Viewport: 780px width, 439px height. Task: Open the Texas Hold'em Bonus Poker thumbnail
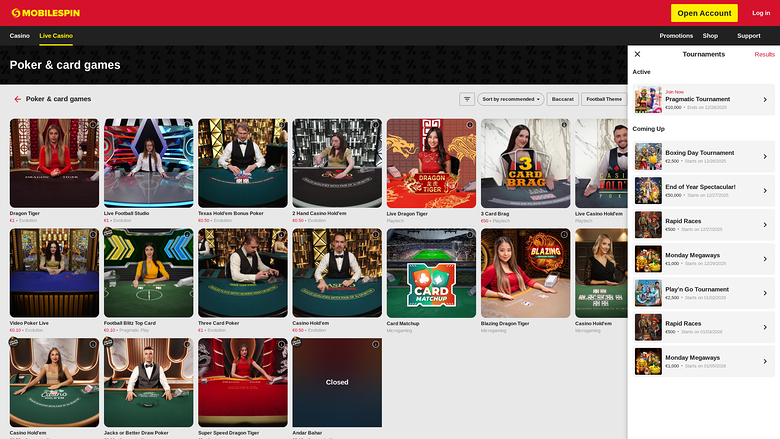[x=243, y=163]
